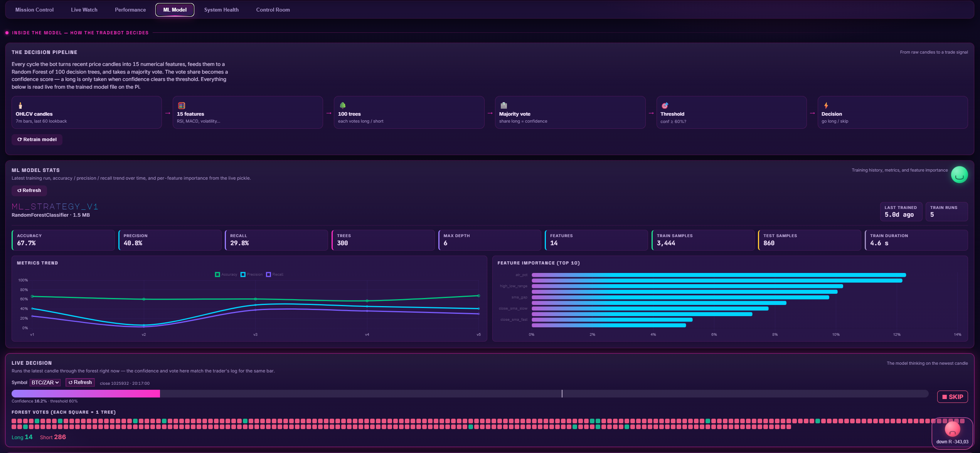Viewport: 980px width, 453px height.
Task: Click the Long 14 vote count
Action: click(22, 437)
